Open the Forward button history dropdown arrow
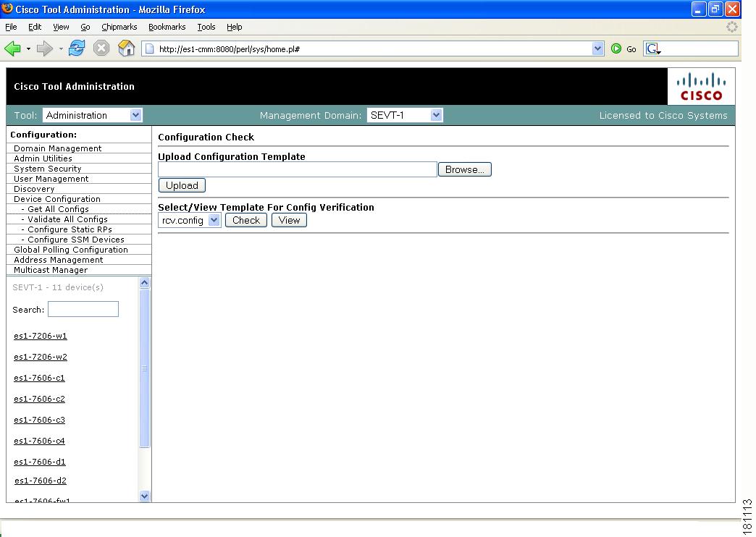 click(x=61, y=48)
